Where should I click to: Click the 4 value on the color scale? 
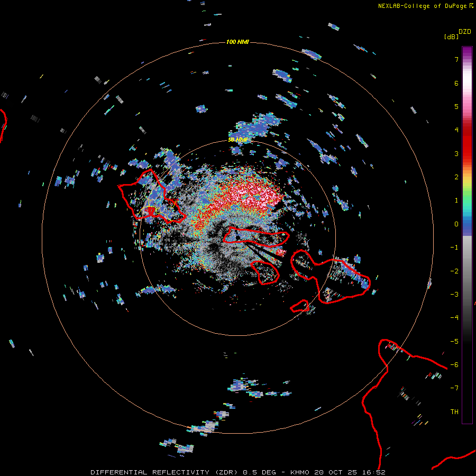point(456,130)
